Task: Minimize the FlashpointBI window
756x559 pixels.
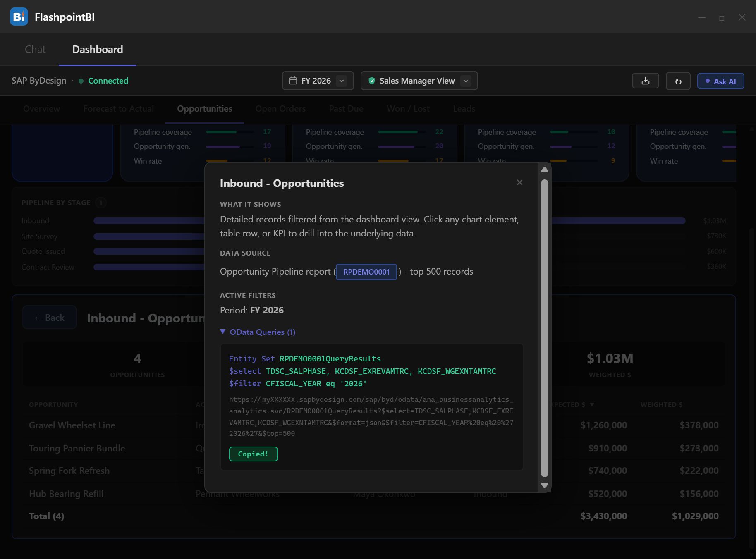Action: [702, 17]
